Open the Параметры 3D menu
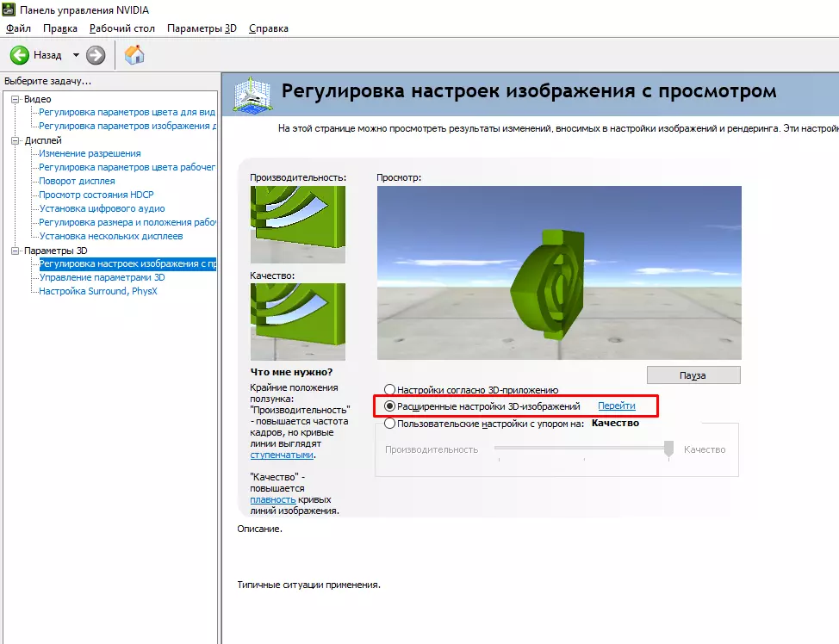 coord(202,28)
